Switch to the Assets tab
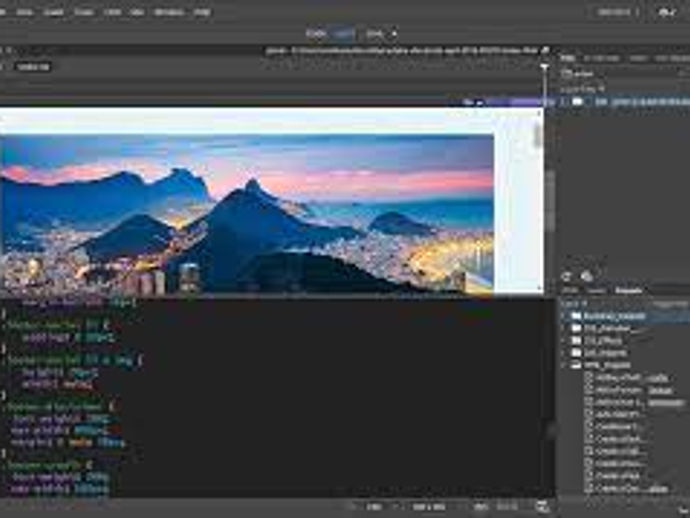 click(x=597, y=290)
